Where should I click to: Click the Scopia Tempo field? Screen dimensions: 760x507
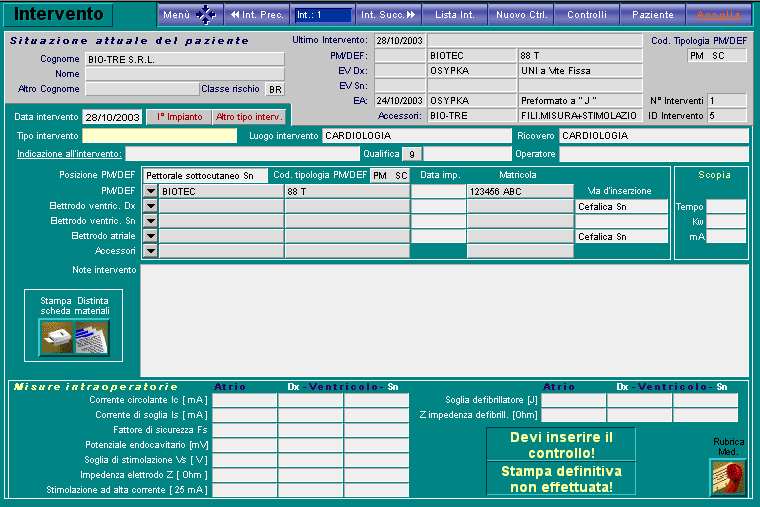(x=726, y=206)
